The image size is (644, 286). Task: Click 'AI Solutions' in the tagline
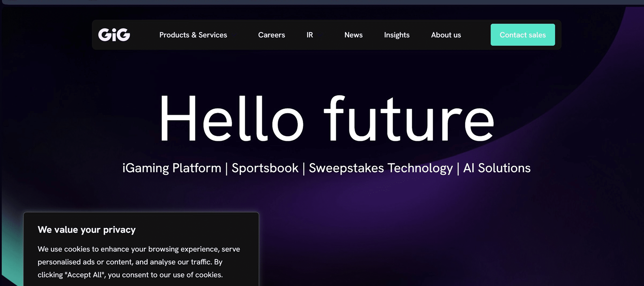click(x=497, y=168)
